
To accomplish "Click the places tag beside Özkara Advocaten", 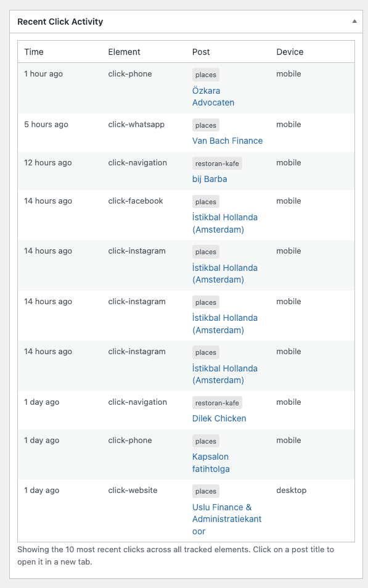I will pos(206,75).
